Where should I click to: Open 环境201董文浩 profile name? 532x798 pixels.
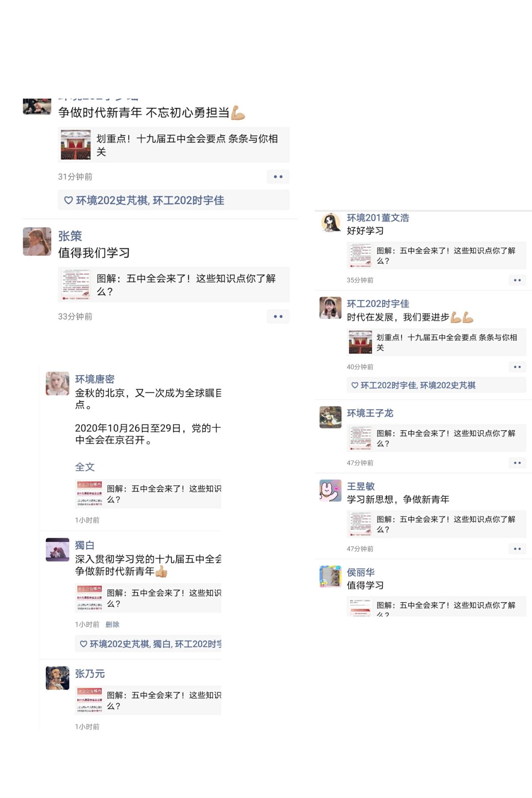(378, 218)
